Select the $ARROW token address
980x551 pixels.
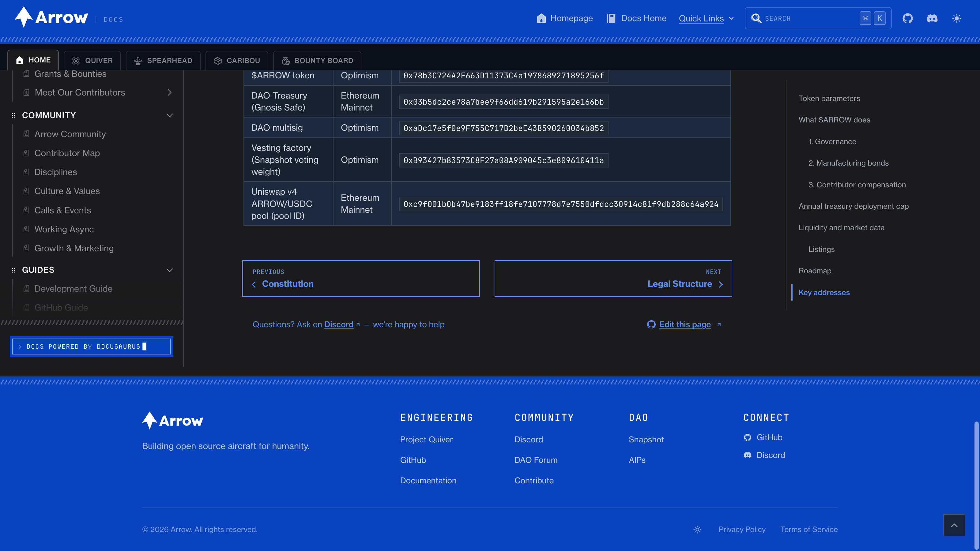pos(503,76)
